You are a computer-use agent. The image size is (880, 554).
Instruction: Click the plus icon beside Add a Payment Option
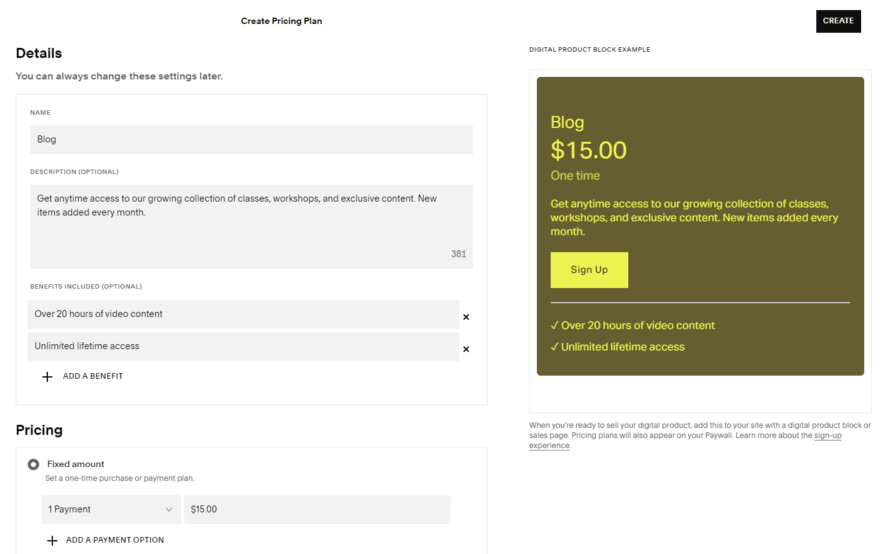(x=52, y=541)
